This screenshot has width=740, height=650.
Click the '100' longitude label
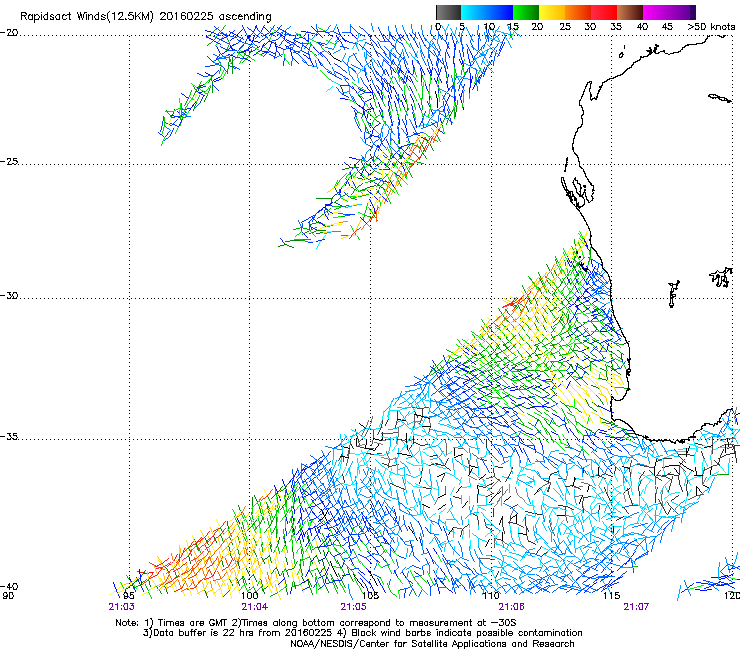250,595
